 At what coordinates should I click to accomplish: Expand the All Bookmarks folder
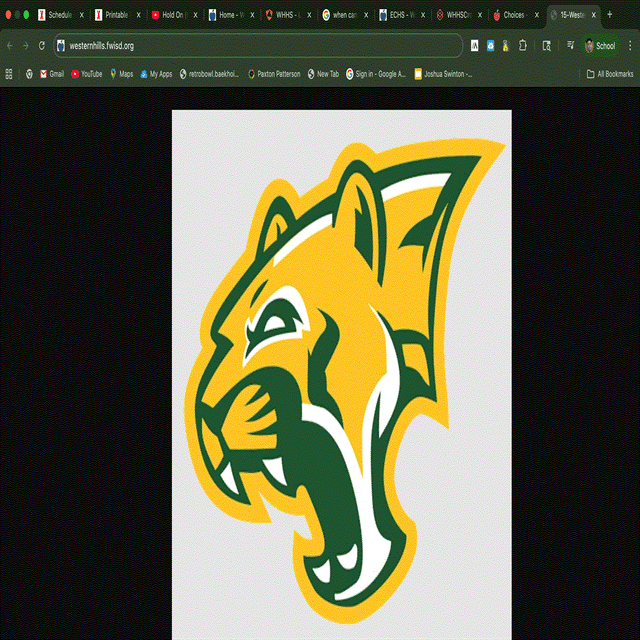[609, 74]
